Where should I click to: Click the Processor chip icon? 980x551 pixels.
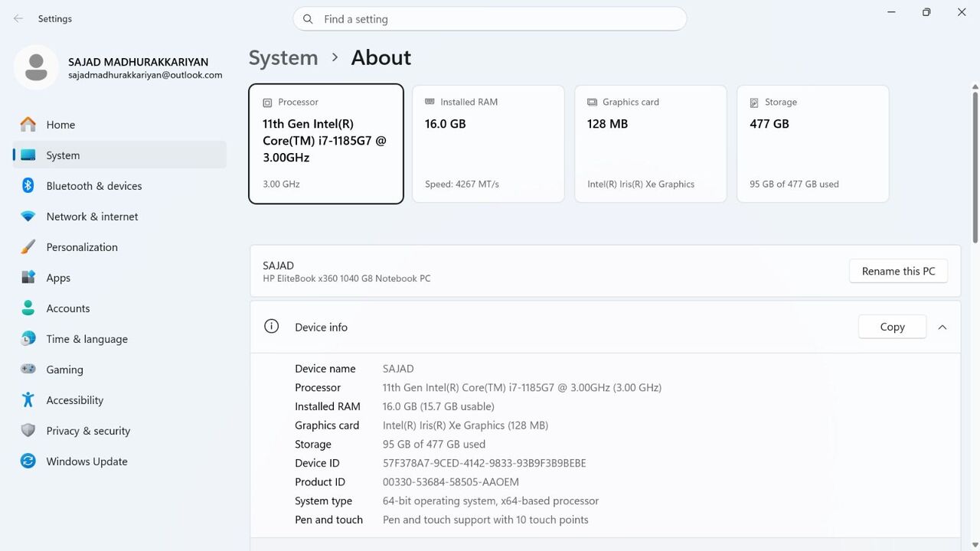267,103
